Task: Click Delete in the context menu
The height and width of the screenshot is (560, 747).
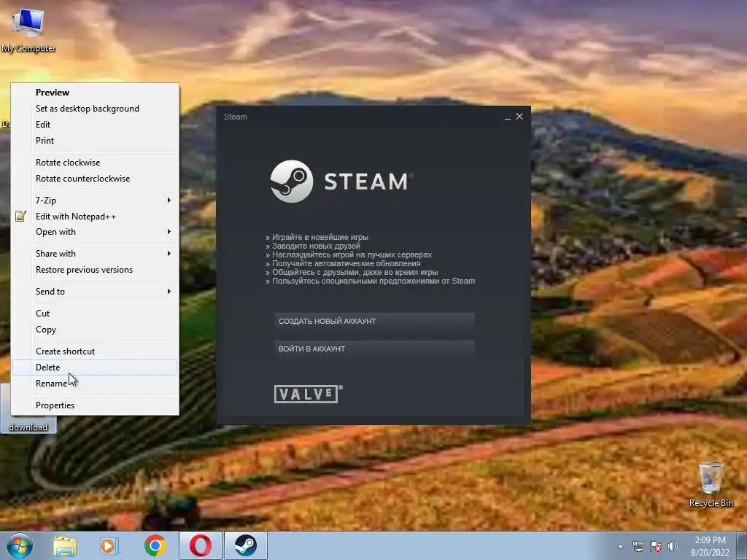Action: (x=95, y=367)
